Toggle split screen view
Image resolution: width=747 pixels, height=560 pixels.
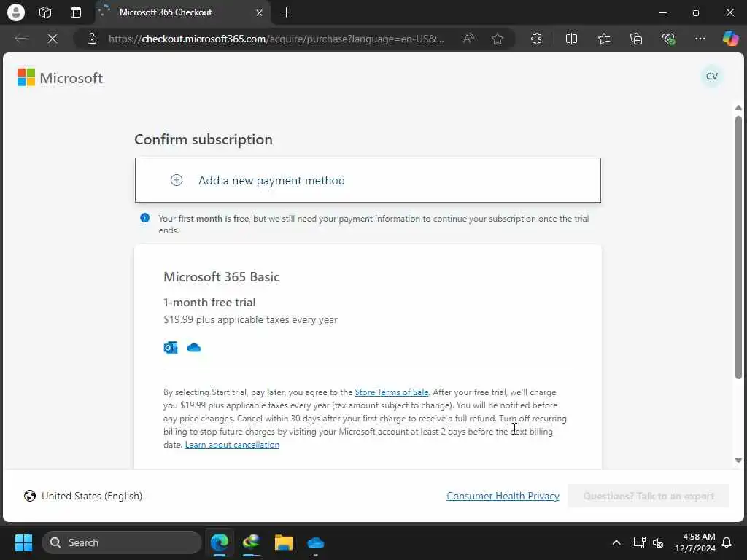coord(571,39)
